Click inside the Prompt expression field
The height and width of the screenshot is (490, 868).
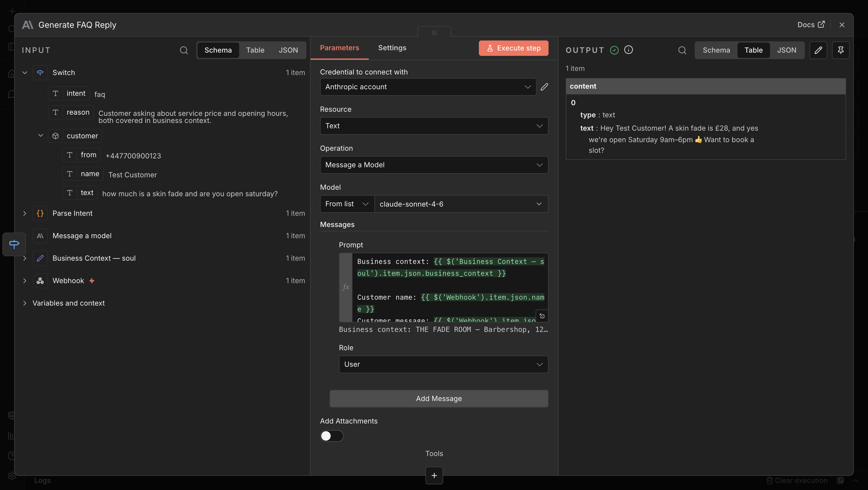[x=450, y=288]
